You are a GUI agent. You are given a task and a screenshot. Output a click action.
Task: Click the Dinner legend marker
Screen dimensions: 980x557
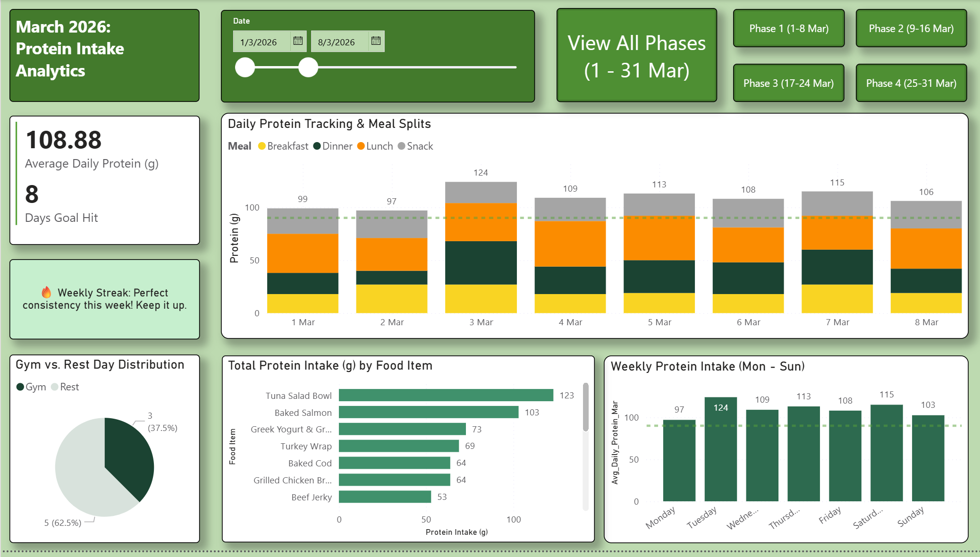pyautogui.click(x=317, y=146)
